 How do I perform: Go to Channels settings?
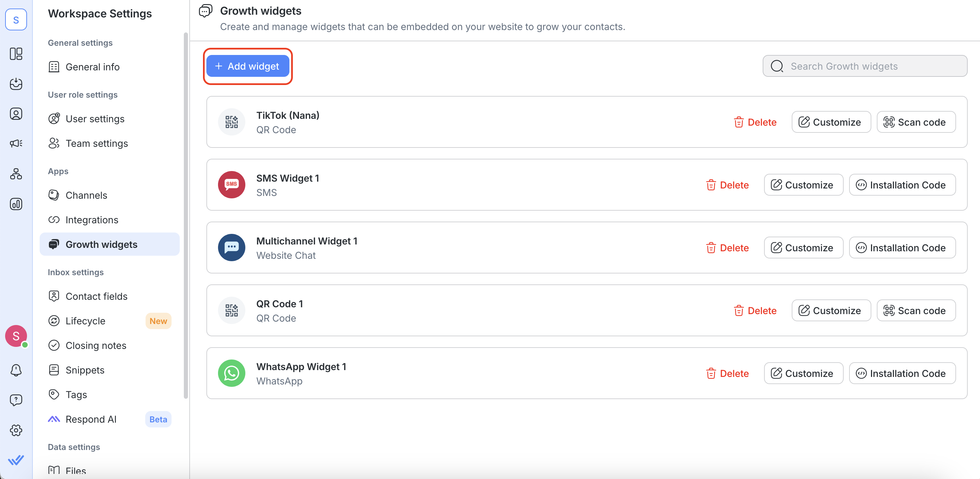[86, 195]
